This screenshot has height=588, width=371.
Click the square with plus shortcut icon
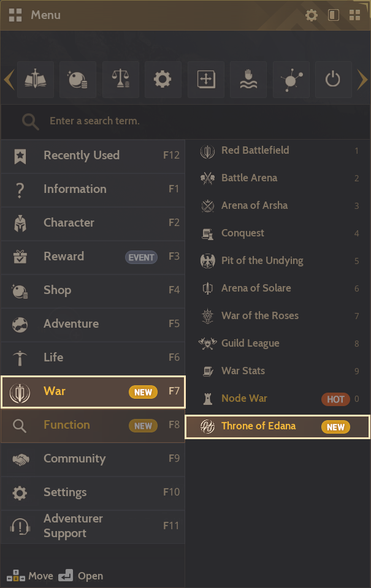pyautogui.click(x=205, y=80)
